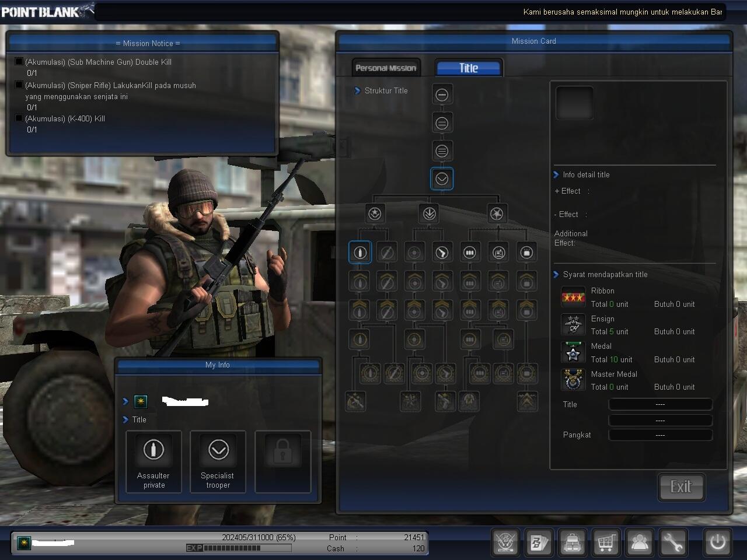Screen dimensions: 747x560
Task: Click the locked third title slot
Action: (x=282, y=461)
